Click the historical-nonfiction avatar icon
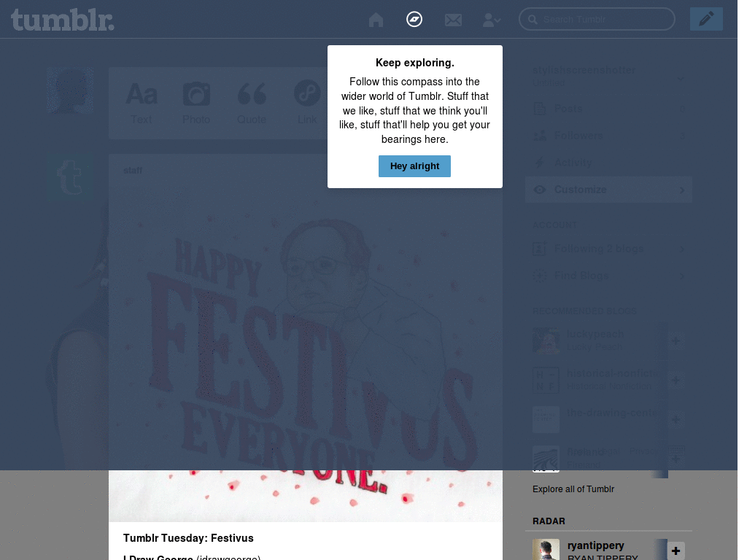Image resolution: width=747 pixels, height=560 pixels. pos(546,380)
